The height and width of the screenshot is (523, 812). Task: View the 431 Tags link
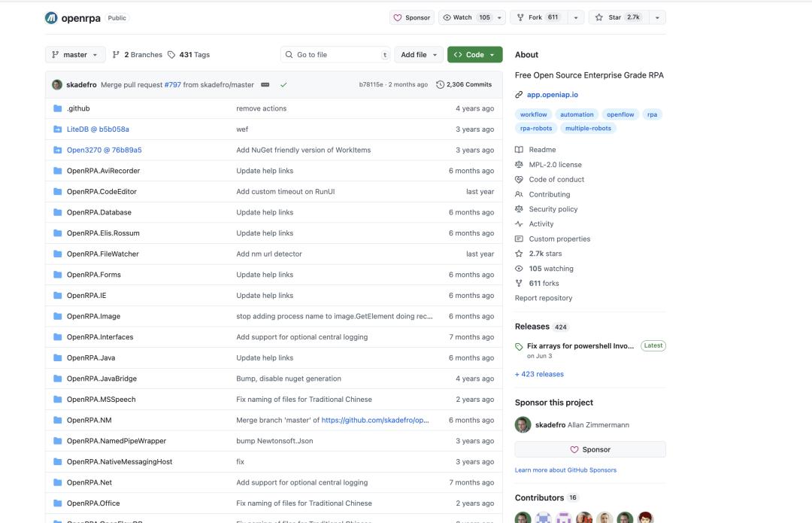point(189,54)
